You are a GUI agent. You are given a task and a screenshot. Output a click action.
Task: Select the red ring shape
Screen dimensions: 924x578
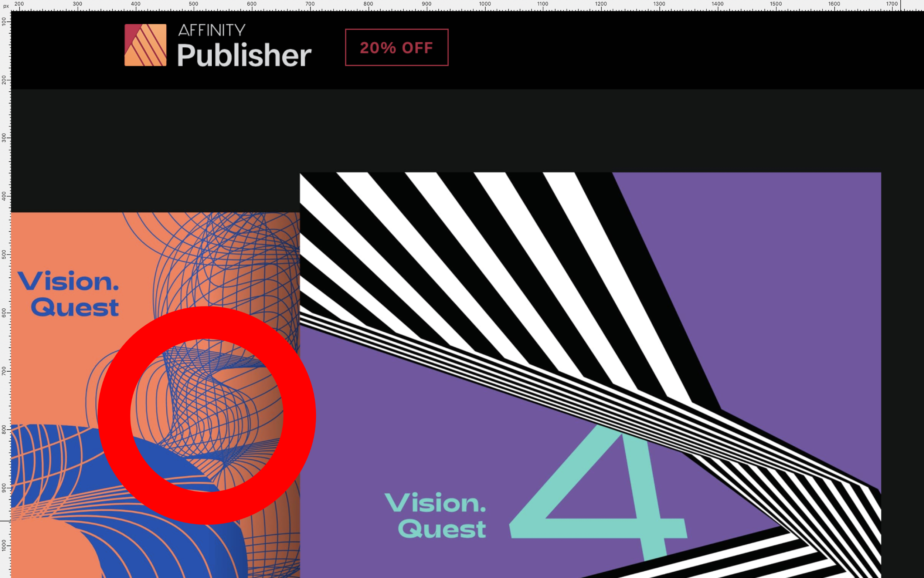(207, 415)
